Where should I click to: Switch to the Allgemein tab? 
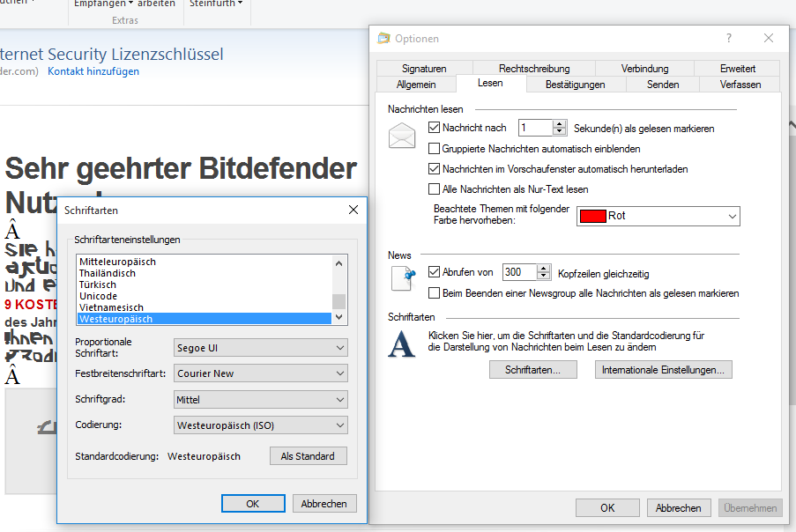click(x=416, y=85)
